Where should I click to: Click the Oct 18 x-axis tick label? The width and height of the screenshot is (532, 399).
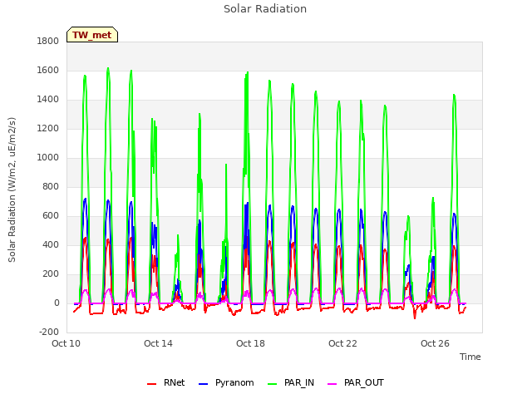coord(251,343)
